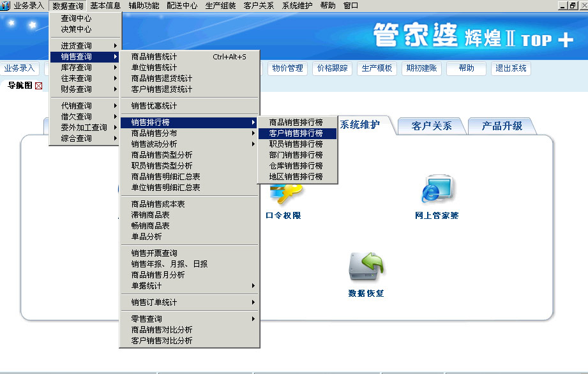Open the 客户关系 menu in menu bar

(259, 6)
